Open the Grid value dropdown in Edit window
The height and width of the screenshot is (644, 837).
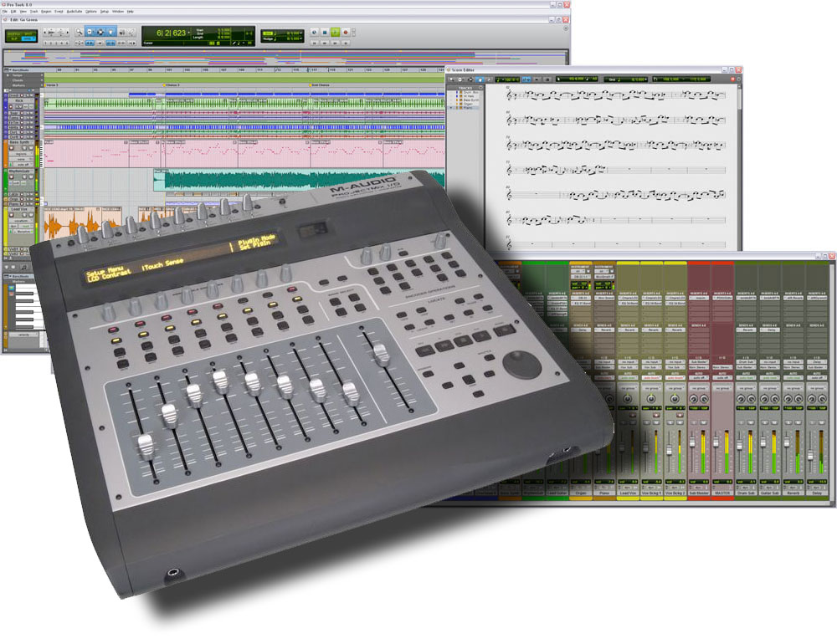301,33
